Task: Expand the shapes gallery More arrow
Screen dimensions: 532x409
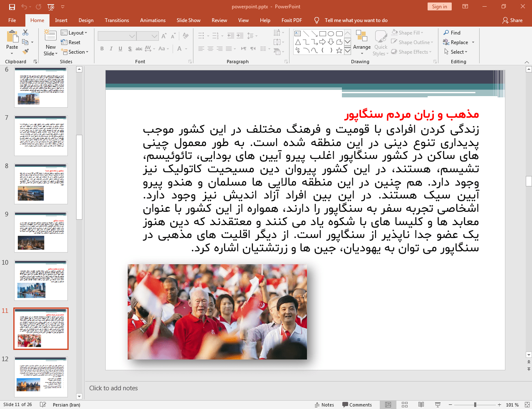Action: [347, 50]
